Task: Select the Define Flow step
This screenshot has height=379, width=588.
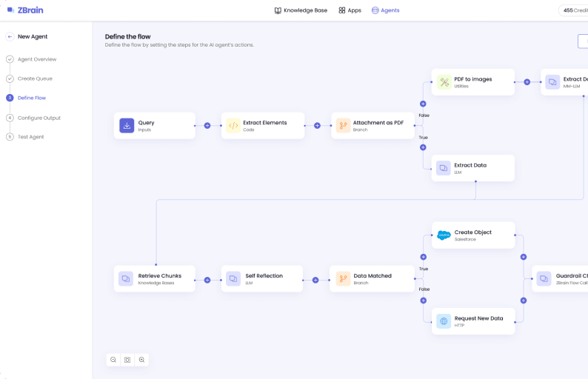Action: (32, 98)
